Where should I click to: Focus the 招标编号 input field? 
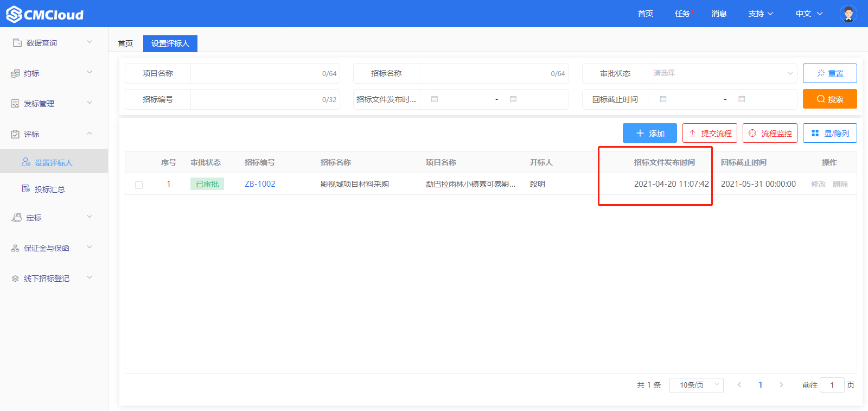[265, 99]
